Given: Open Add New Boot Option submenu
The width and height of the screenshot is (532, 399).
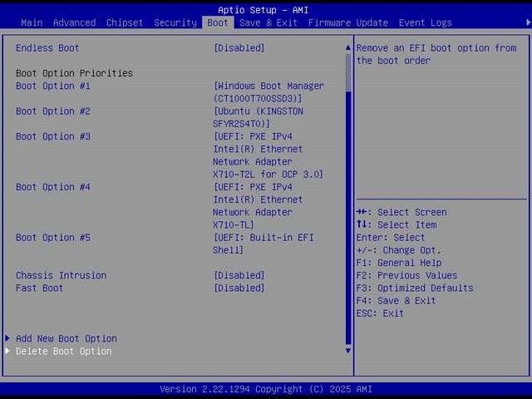Looking at the screenshot, I should [x=66, y=338].
